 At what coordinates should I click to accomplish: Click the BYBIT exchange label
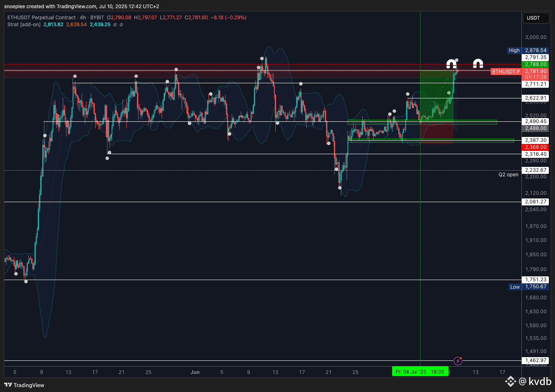tap(97, 18)
